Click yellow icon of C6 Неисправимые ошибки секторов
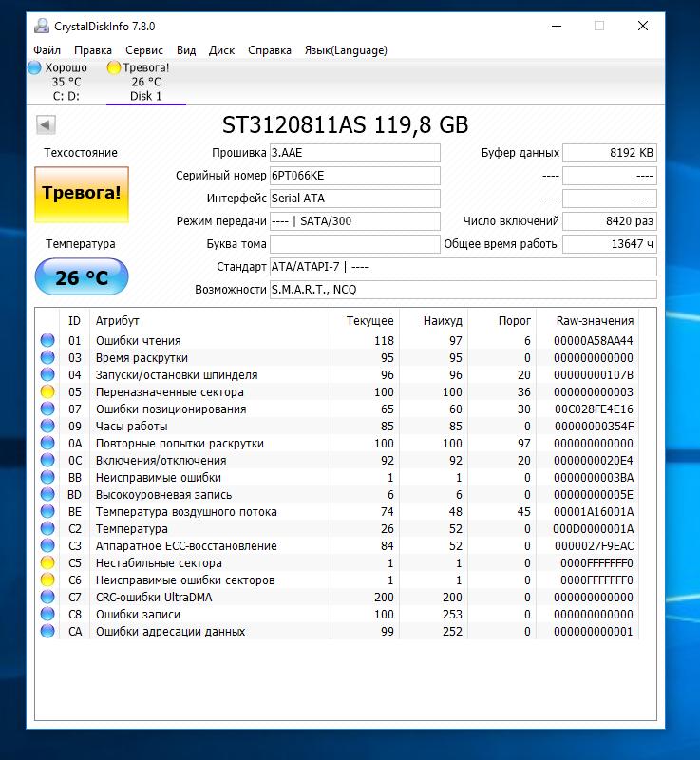The height and width of the screenshot is (760, 700). point(47,579)
